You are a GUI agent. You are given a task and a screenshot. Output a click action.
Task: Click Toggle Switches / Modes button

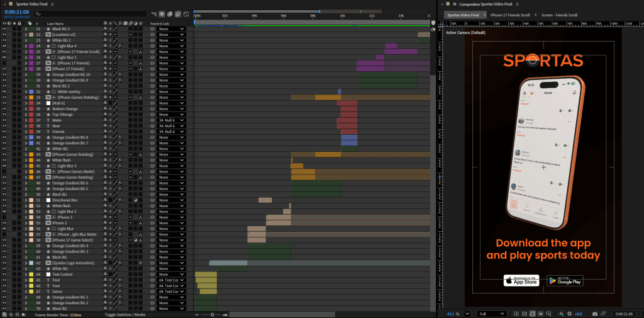[x=125, y=314]
